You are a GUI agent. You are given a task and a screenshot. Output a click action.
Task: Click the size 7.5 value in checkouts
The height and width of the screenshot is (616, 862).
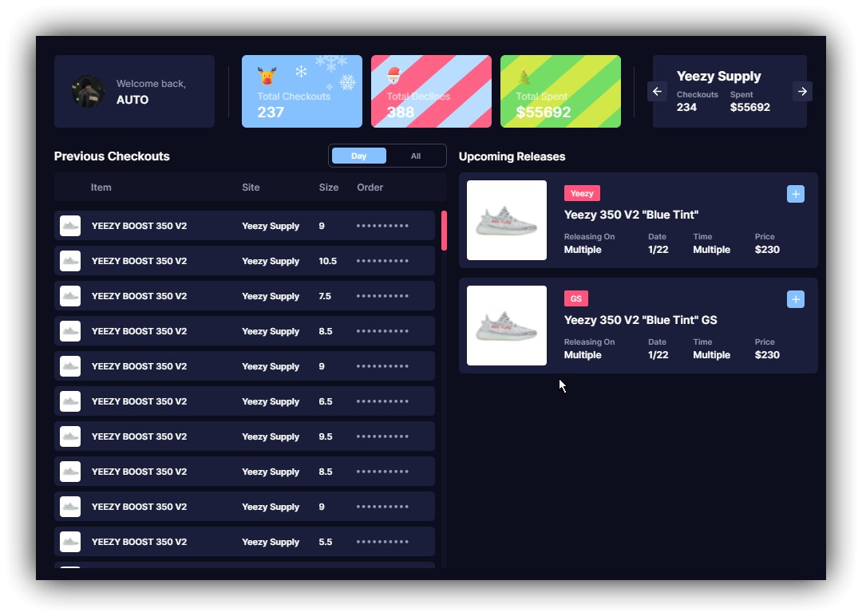click(325, 296)
